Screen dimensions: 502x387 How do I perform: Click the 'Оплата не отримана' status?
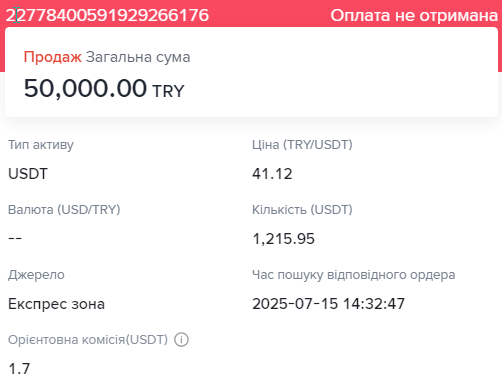point(414,15)
